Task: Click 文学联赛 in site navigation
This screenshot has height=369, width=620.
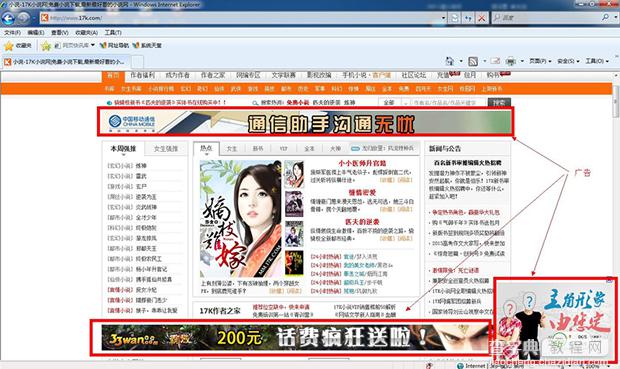Action: pos(284,75)
